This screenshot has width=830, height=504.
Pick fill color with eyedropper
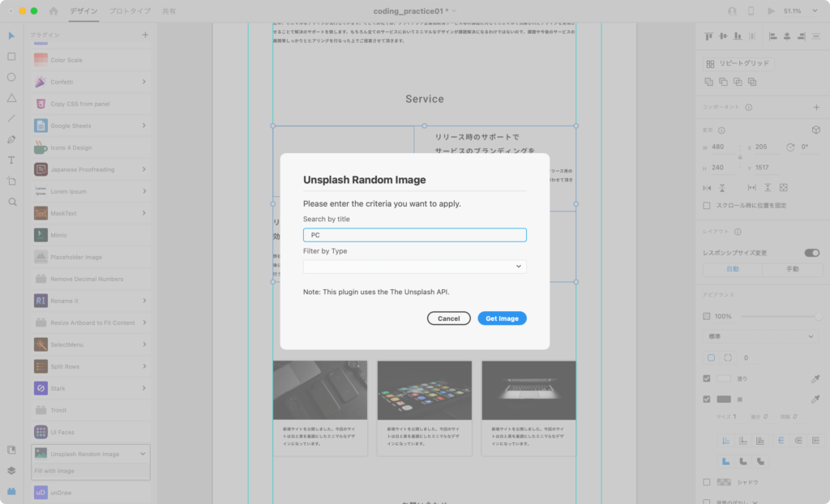coord(815,378)
